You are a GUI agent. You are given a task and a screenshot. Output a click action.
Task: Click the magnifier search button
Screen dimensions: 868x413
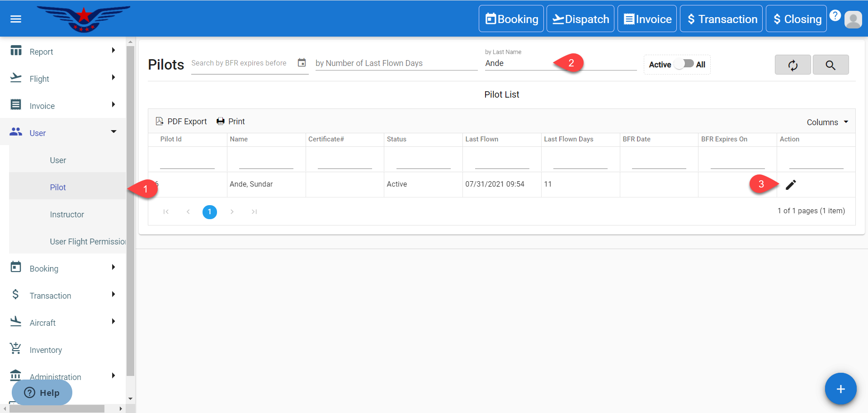click(x=830, y=65)
